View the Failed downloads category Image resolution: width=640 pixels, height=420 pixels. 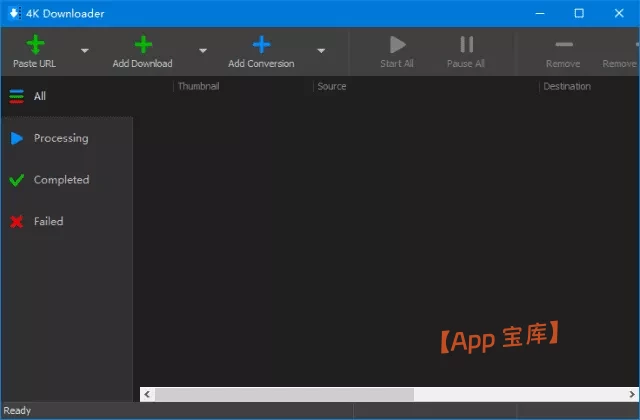click(48, 221)
